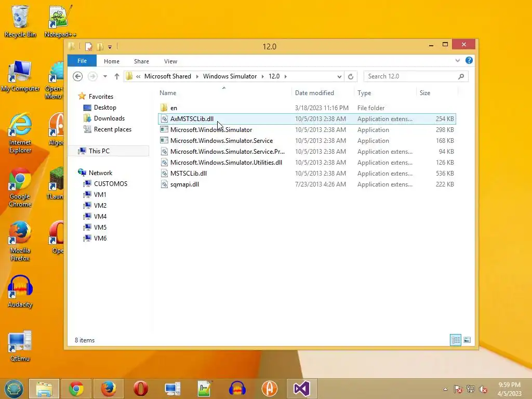Click Windows Simulator in the address bar
This screenshot has width=532, height=399.
230,76
